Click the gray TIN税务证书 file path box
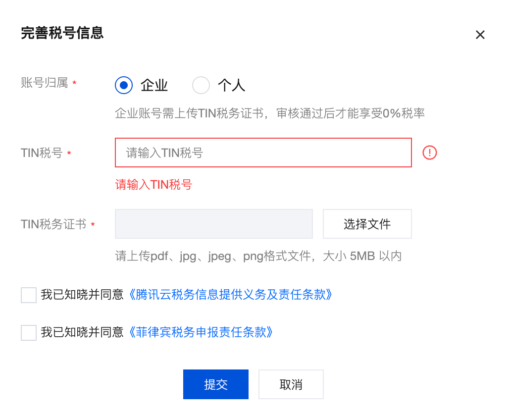Screen dimensions: 508x420 (213, 224)
